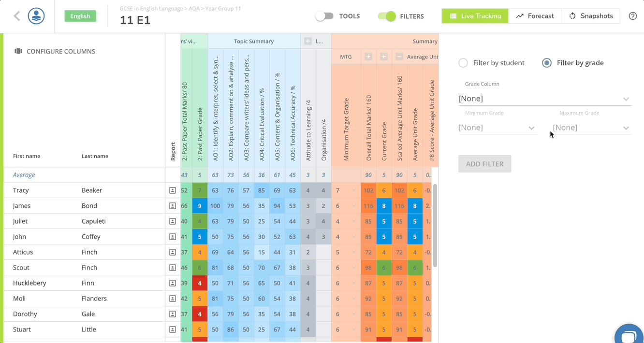Select the Filter by student radio button
The height and width of the screenshot is (343, 644).
point(463,63)
